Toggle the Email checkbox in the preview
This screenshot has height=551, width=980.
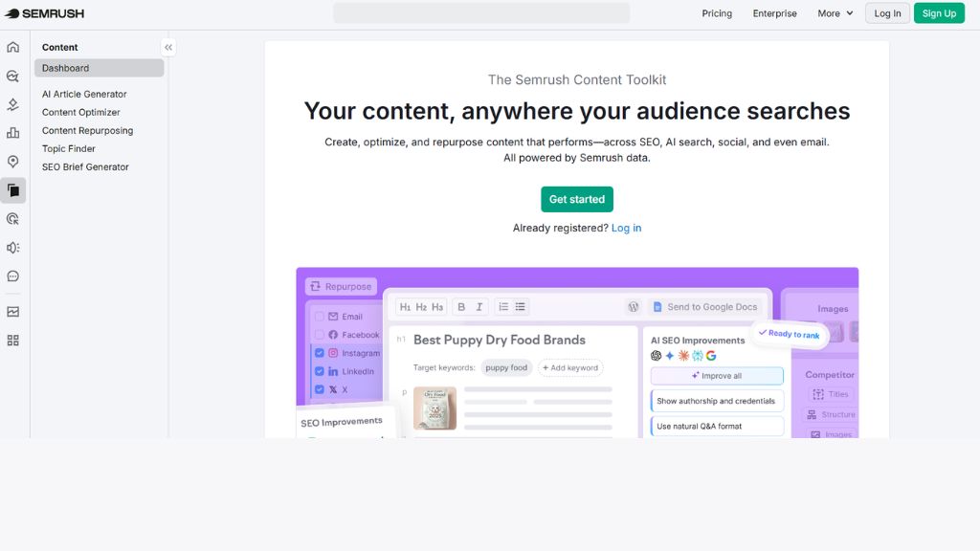click(x=320, y=317)
